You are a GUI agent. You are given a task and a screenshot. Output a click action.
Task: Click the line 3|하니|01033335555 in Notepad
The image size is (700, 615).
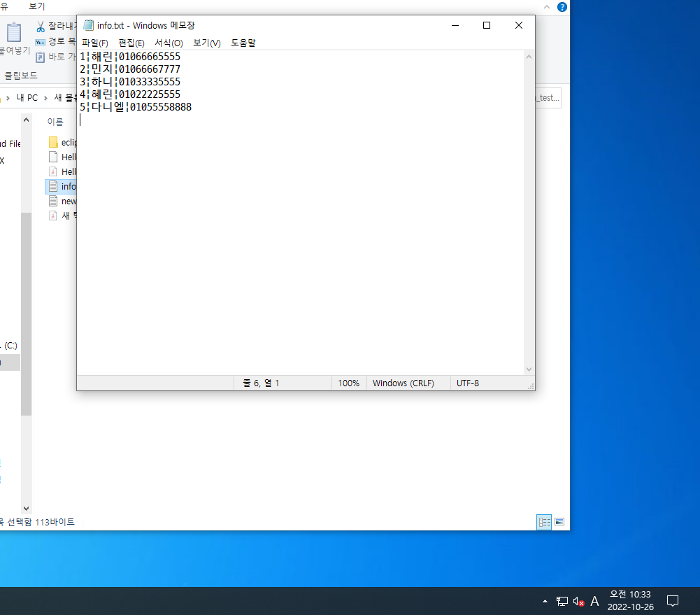pos(130,82)
